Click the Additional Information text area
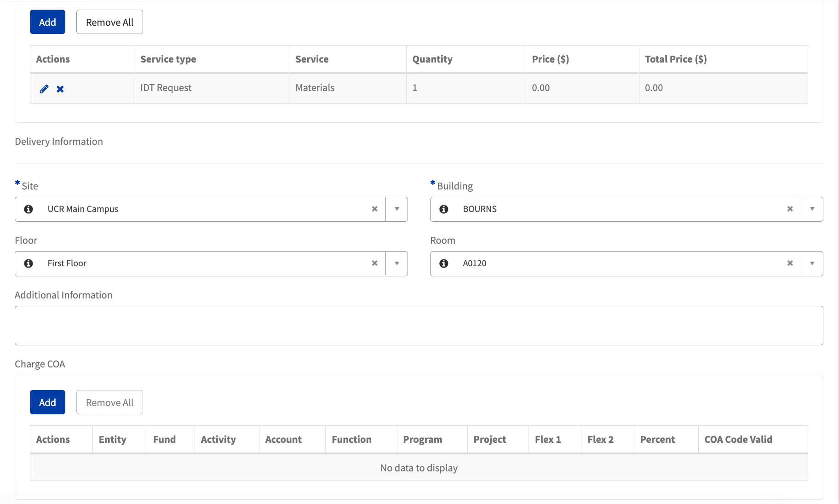Viewport: 839px width, 504px height. click(x=419, y=325)
